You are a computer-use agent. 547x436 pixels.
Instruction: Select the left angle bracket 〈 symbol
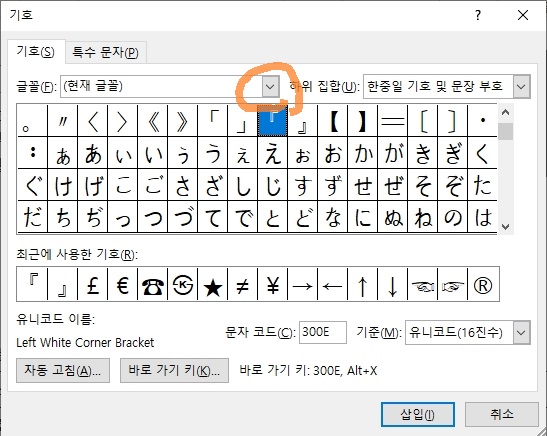(x=92, y=121)
